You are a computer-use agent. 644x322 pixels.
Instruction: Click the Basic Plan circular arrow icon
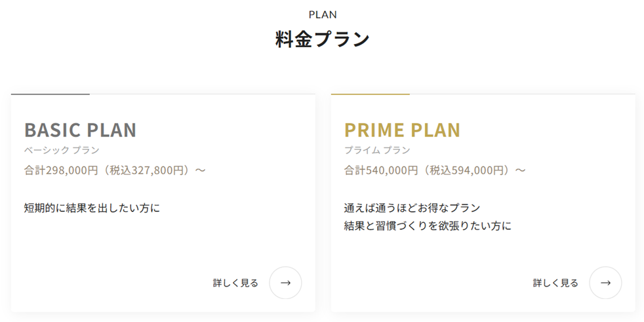(285, 283)
